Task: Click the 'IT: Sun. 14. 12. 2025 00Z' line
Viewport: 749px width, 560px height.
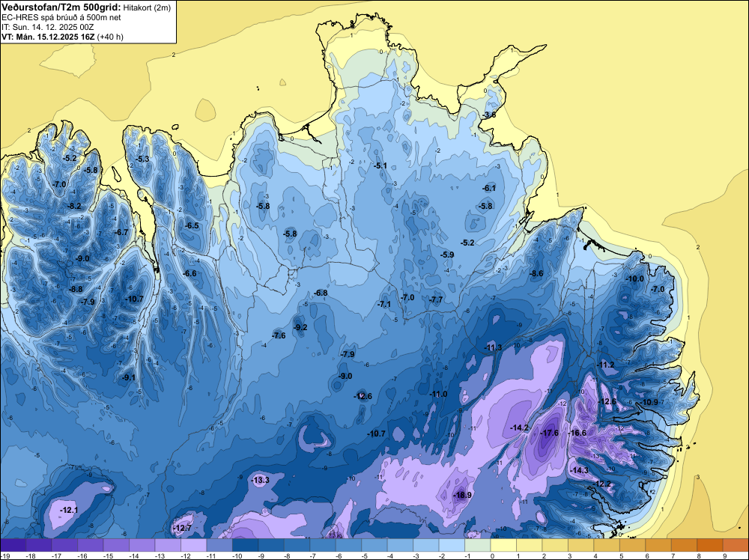Action: [48, 27]
